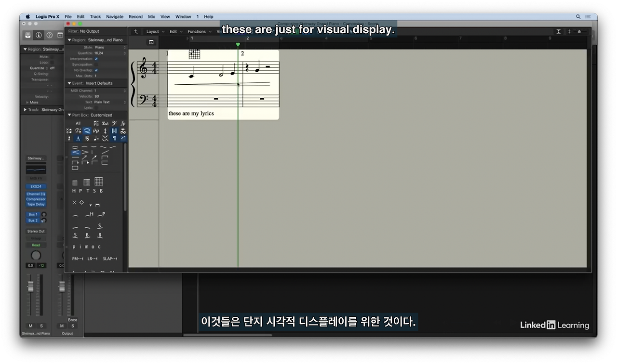This screenshot has width=617, height=364.
Task: Open Spotlight search in menu bar
Action: click(x=578, y=16)
